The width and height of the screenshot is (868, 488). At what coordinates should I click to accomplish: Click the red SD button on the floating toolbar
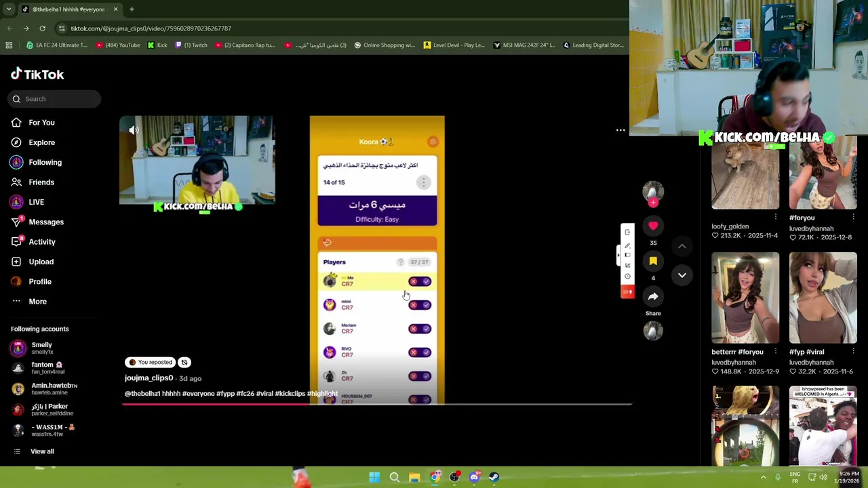pyautogui.click(x=627, y=291)
